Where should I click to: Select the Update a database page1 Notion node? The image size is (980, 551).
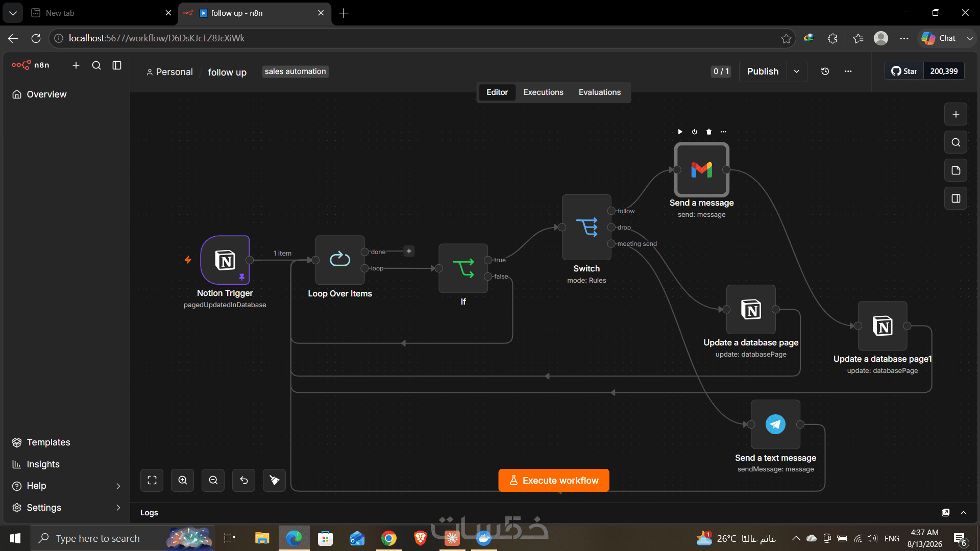point(883,325)
